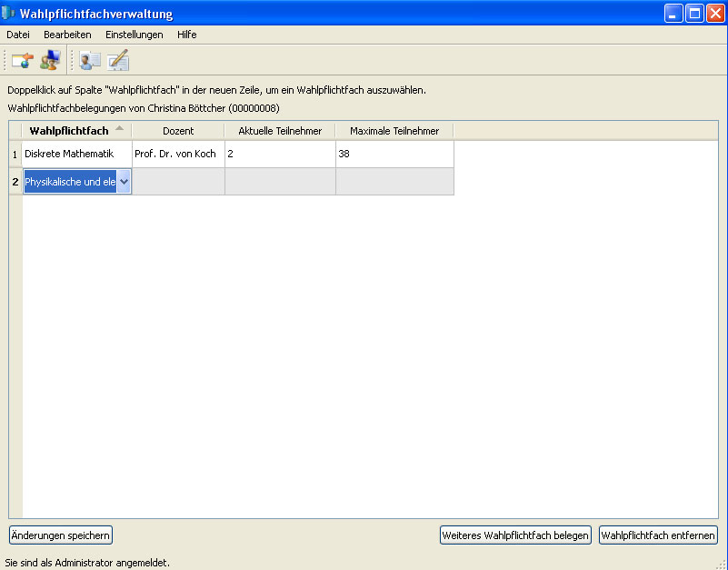Click the Wahlpflichtfach entfernen button
728x570 pixels.
click(x=658, y=535)
